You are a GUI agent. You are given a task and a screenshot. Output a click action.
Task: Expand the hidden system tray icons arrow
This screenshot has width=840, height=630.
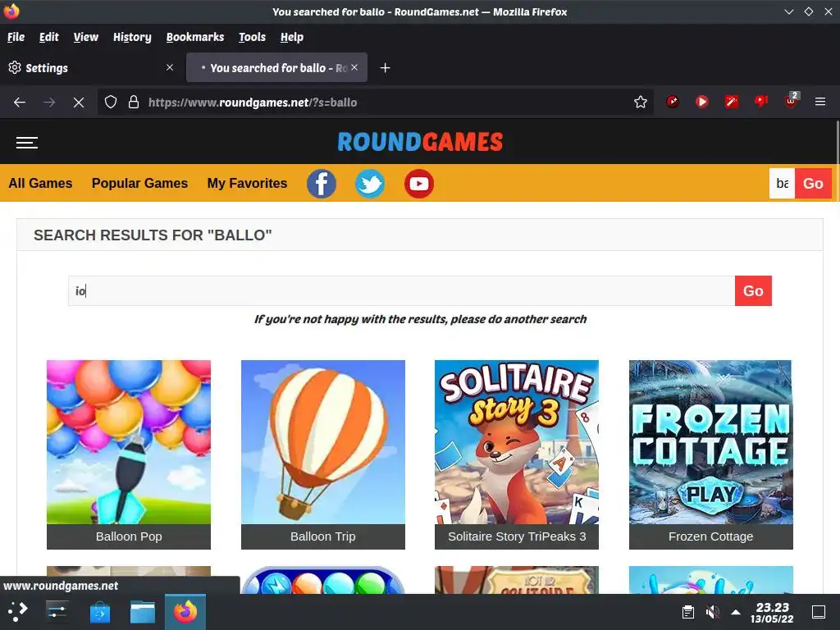(736, 612)
